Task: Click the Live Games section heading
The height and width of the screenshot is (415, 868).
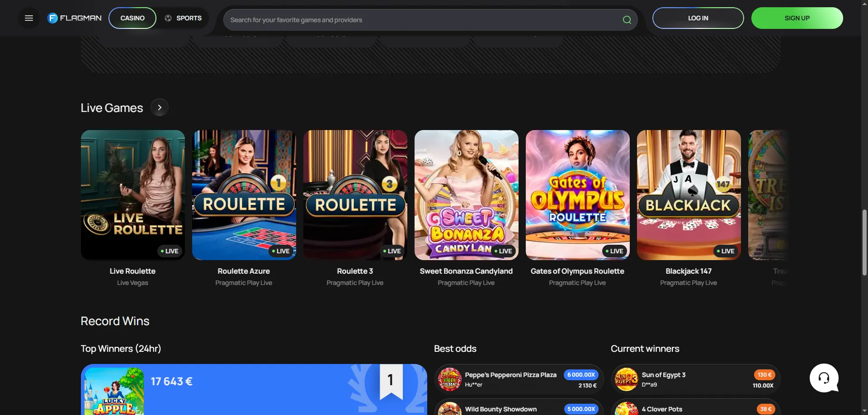Action: click(112, 108)
